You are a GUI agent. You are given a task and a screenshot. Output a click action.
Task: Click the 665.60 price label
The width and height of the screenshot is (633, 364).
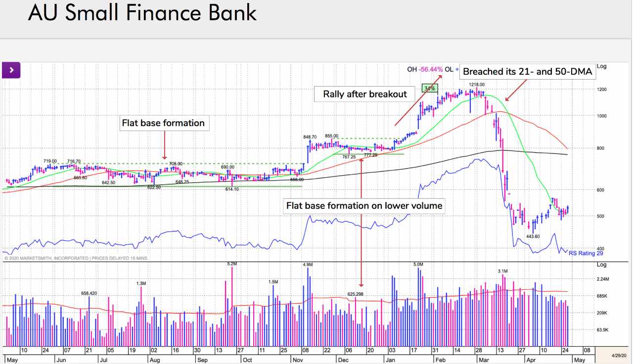(x=80, y=177)
